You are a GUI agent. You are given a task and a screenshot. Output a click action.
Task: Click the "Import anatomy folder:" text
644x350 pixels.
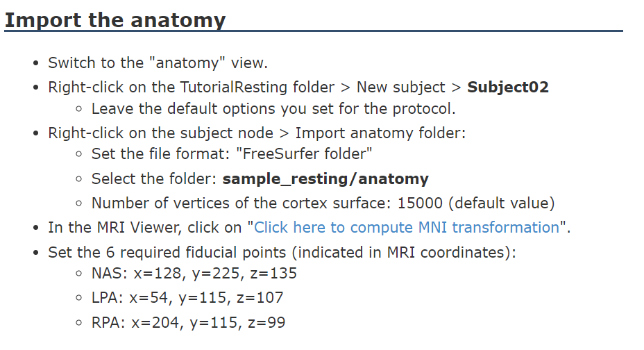[380, 133]
